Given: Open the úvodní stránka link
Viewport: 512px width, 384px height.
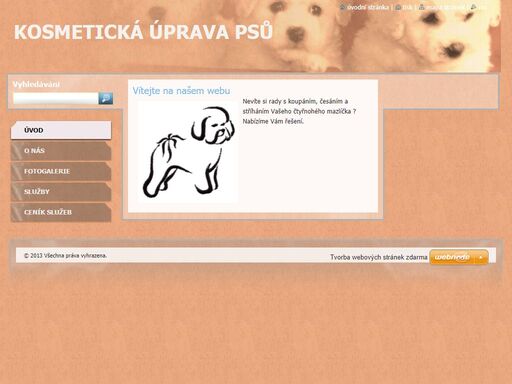Looking at the screenshot, I should coord(368,7).
